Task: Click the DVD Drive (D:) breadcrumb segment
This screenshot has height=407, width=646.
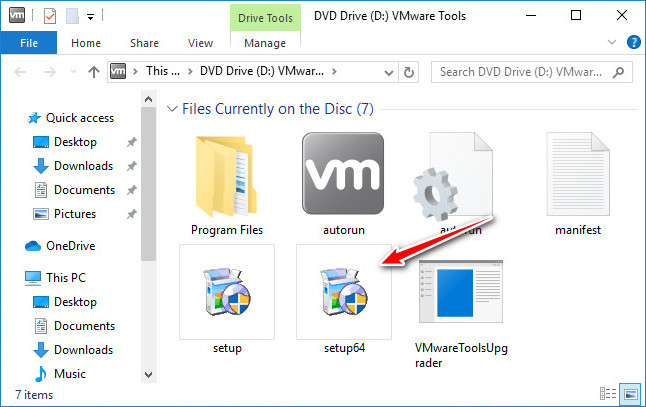Action: click(x=262, y=71)
